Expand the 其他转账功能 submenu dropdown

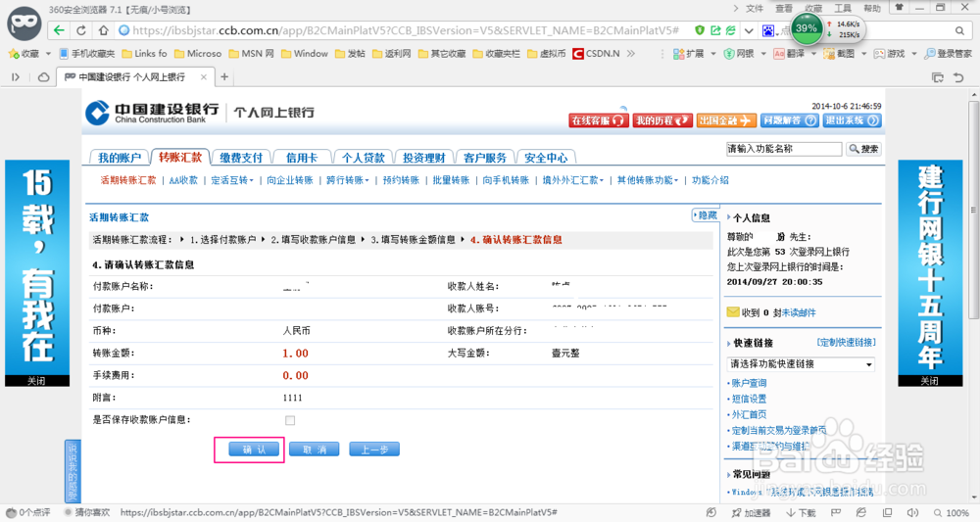click(648, 180)
